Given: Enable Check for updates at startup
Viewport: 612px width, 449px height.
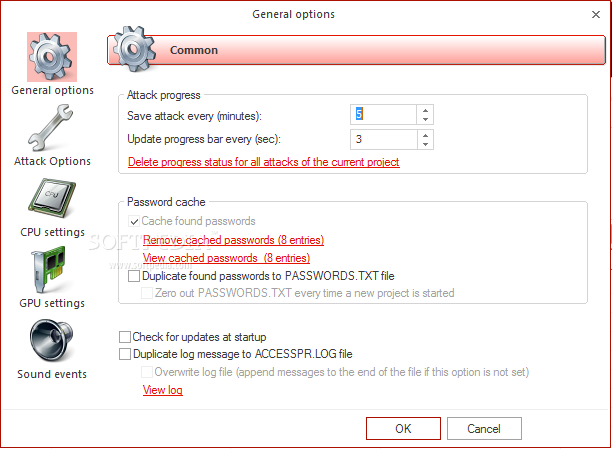Looking at the screenshot, I should click(x=125, y=337).
